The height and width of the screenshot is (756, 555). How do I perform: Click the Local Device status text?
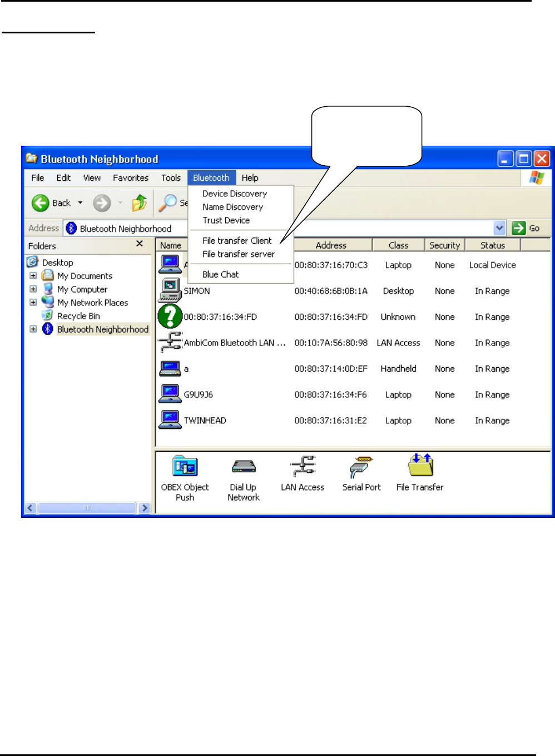coord(493,265)
